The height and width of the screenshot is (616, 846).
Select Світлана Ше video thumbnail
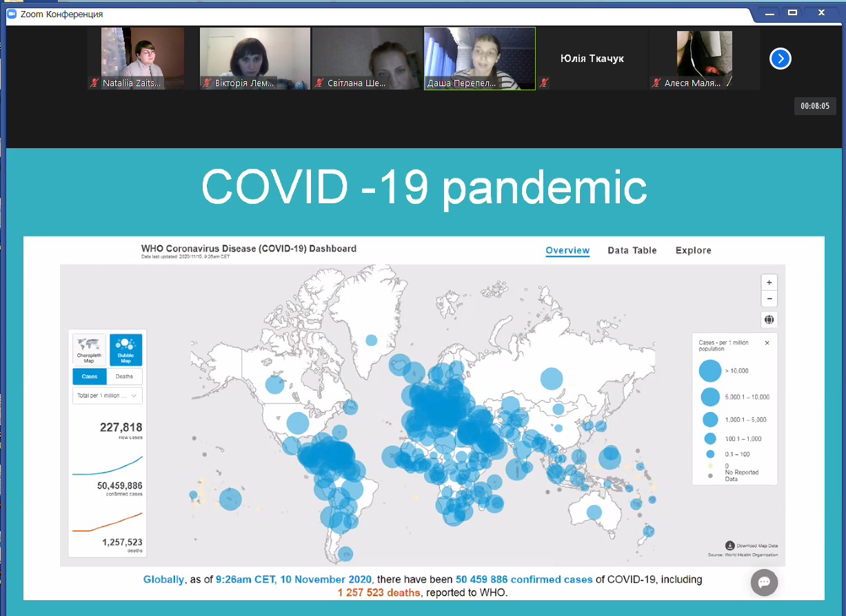point(367,59)
